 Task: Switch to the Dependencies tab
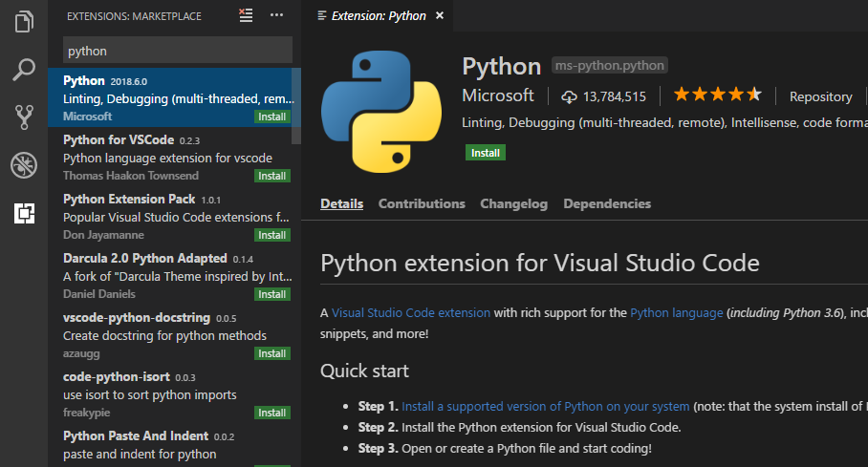(x=607, y=203)
